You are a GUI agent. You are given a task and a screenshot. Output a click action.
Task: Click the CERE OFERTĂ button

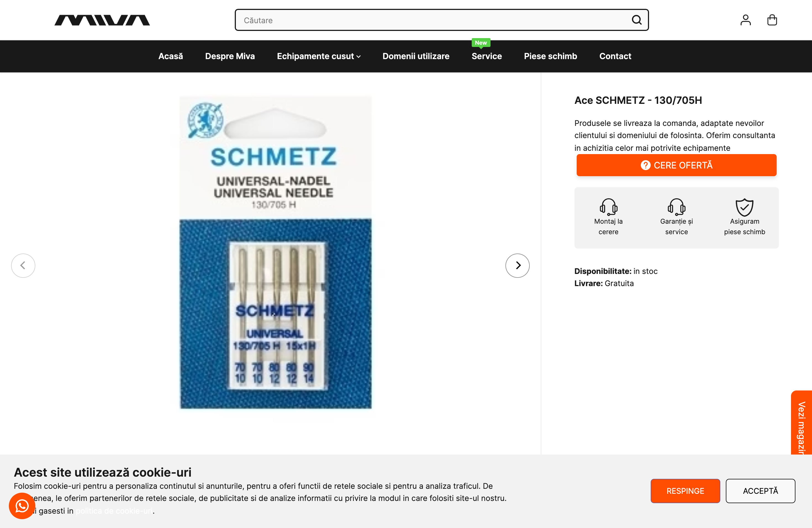pos(676,165)
